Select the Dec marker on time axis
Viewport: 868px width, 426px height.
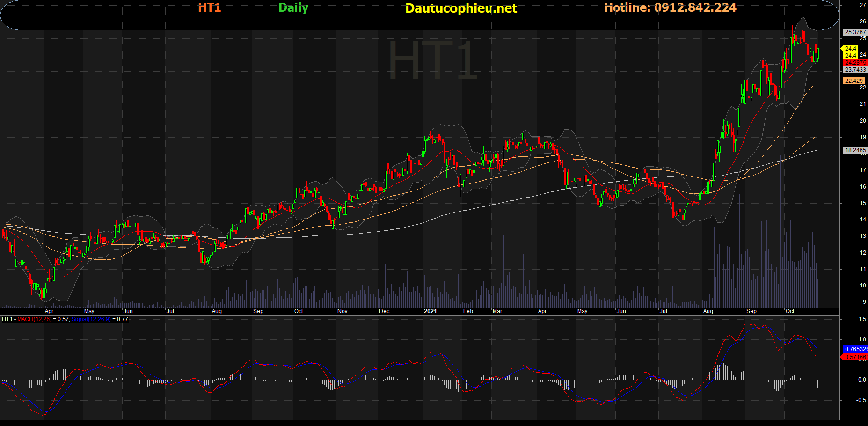[384, 311]
